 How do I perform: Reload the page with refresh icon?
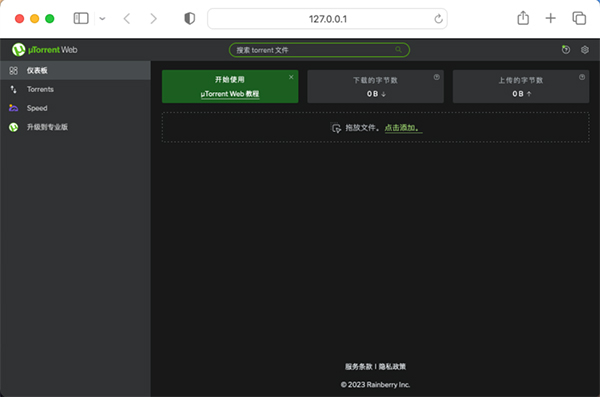coord(439,19)
